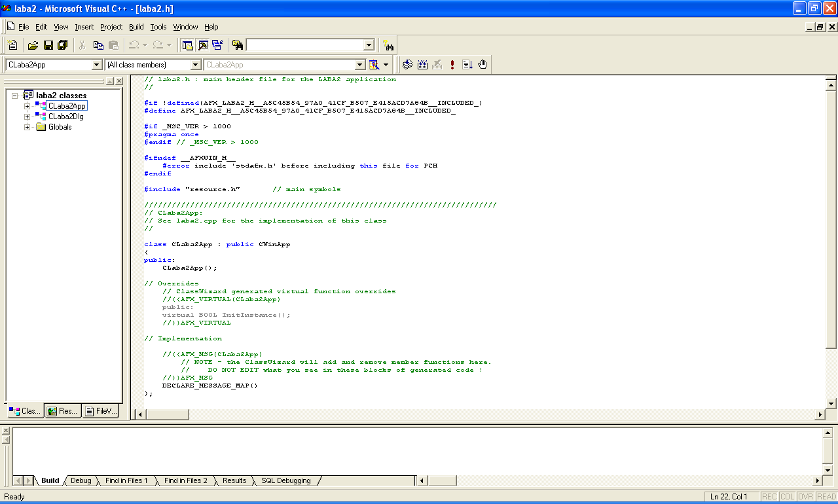838x504 pixels.
Task: Click the Redo arrow icon
Action: pyautogui.click(x=158, y=45)
